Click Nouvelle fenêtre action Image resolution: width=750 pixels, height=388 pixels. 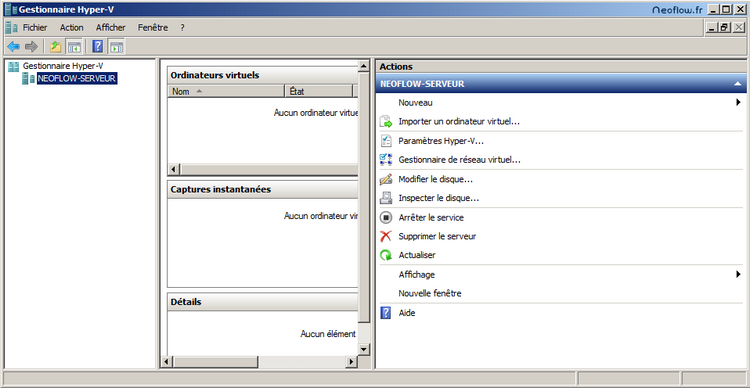click(430, 293)
